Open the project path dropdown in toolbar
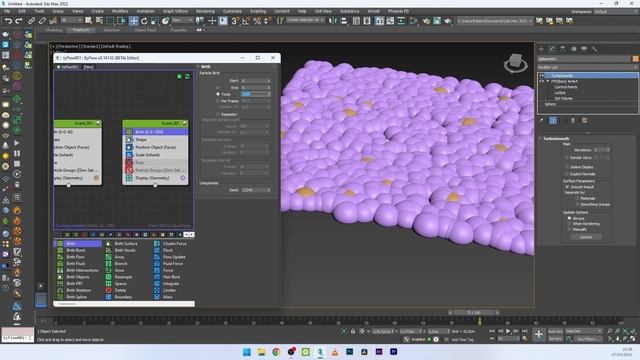The height and width of the screenshot is (360, 640). point(495,20)
